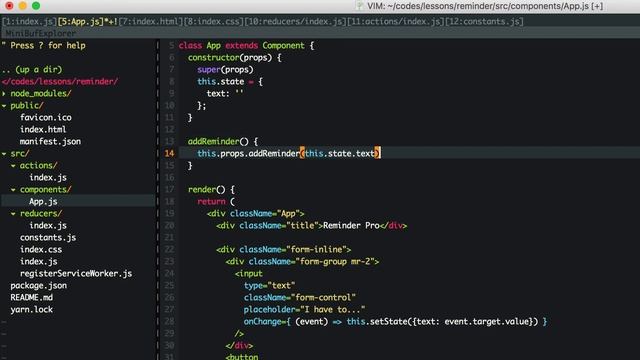
Task: Click placeholder="I have to..." line
Action: 304,309
